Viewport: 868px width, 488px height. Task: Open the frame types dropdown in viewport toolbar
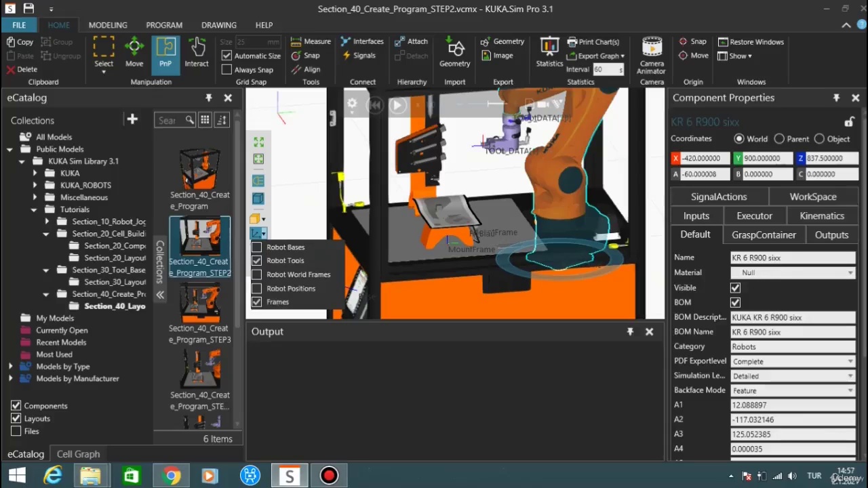pos(259,234)
